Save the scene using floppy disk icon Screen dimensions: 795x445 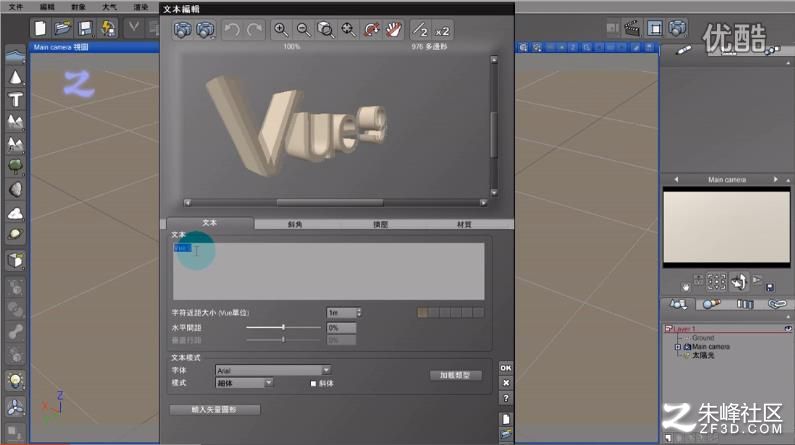coord(85,28)
